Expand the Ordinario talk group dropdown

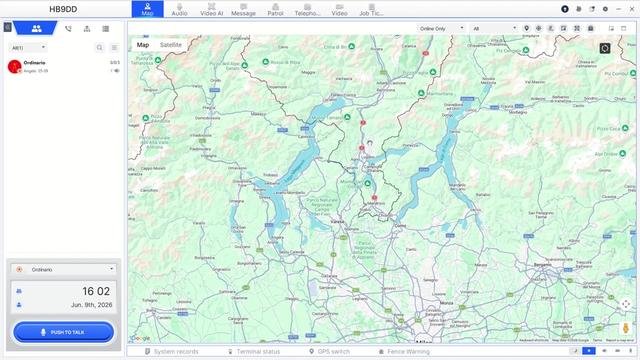[x=63, y=269]
